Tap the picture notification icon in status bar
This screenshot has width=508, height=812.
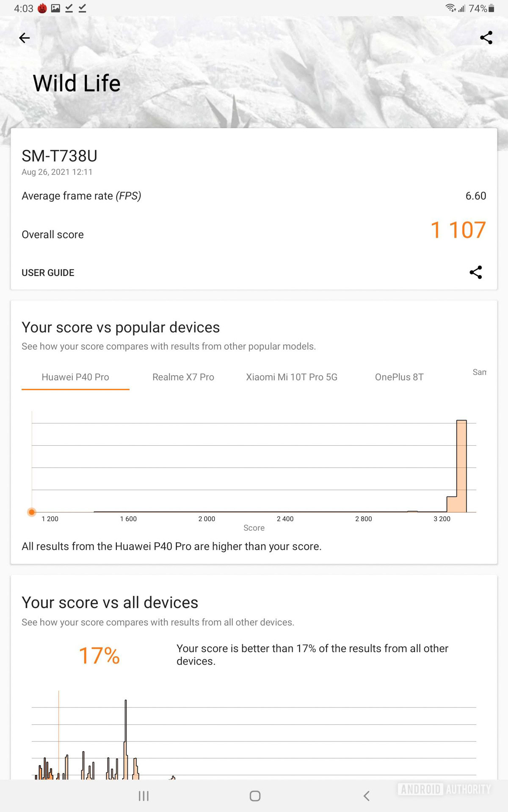click(x=55, y=8)
